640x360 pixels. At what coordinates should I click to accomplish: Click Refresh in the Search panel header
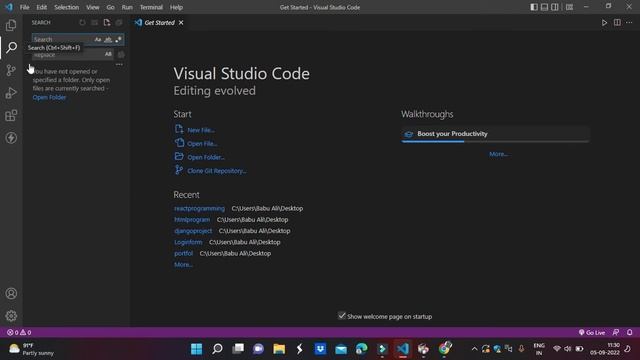[82, 22]
